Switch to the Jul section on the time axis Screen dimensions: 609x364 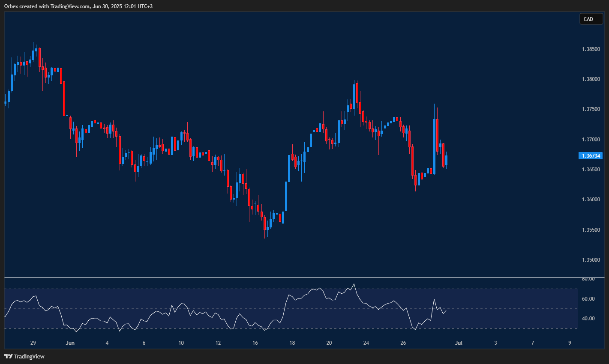[458, 343]
